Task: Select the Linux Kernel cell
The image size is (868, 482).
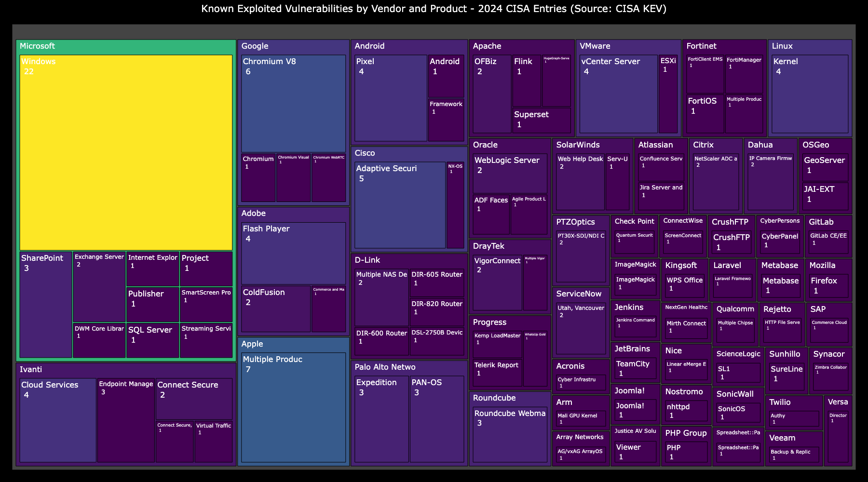Action: tap(810, 94)
